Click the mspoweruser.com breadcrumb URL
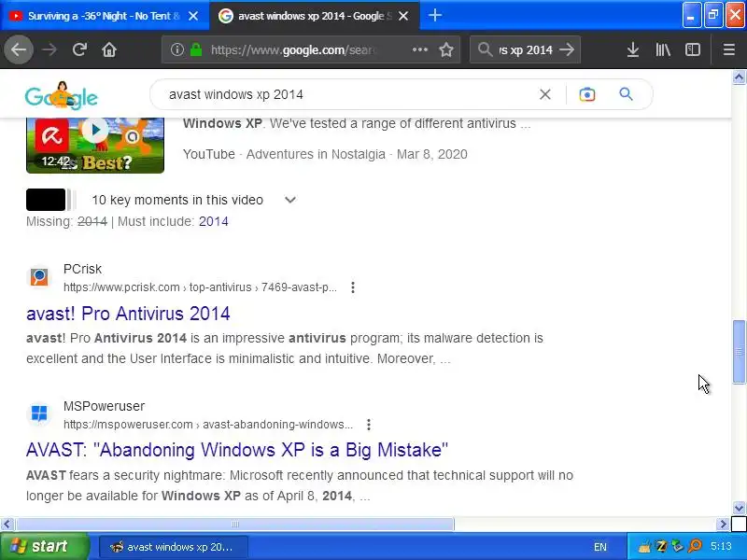Image resolution: width=747 pixels, height=560 pixels. pyautogui.click(x=208, y=425)
